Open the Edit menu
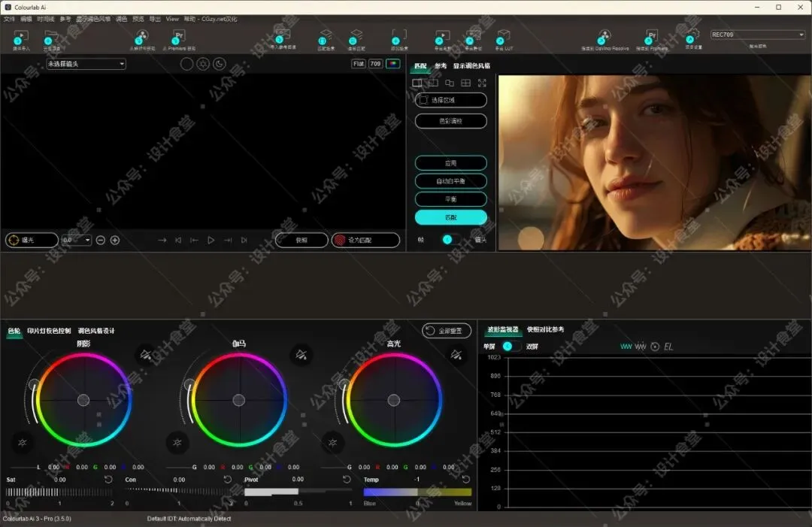The height and width of the screenshot is (527, 812). 26,19
